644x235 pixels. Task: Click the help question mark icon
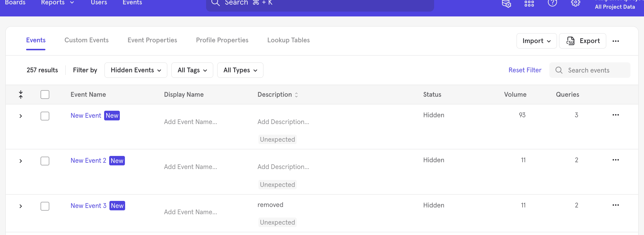552,3
